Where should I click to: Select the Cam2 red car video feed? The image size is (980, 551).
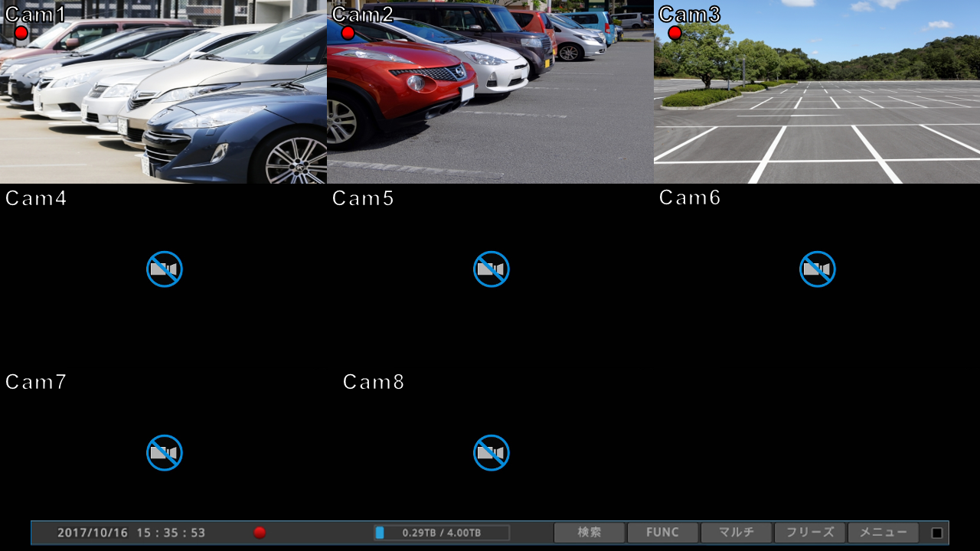(x=490, y=92)
